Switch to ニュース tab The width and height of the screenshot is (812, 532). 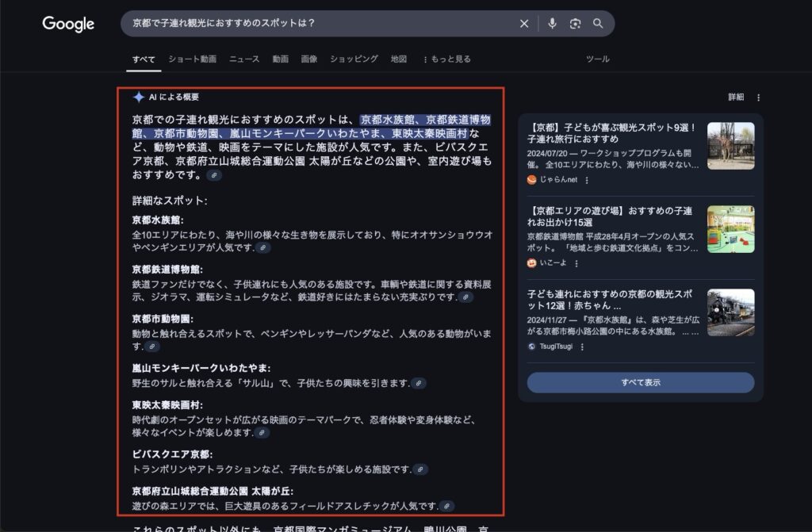pos(244,59)
